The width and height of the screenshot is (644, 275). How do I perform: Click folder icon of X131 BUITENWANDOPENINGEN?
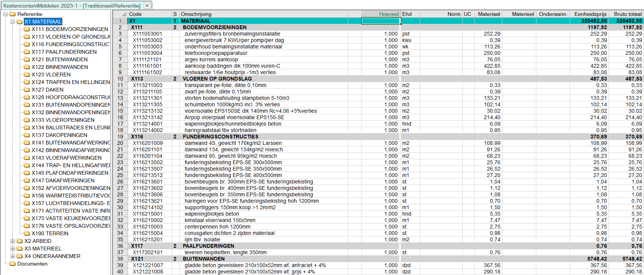click(27, 105)
